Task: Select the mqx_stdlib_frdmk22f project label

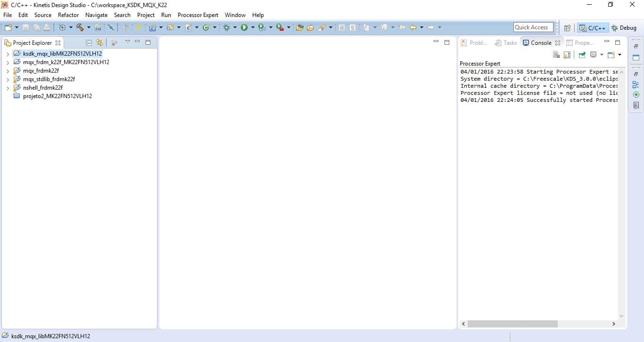Action: point(49,79)
